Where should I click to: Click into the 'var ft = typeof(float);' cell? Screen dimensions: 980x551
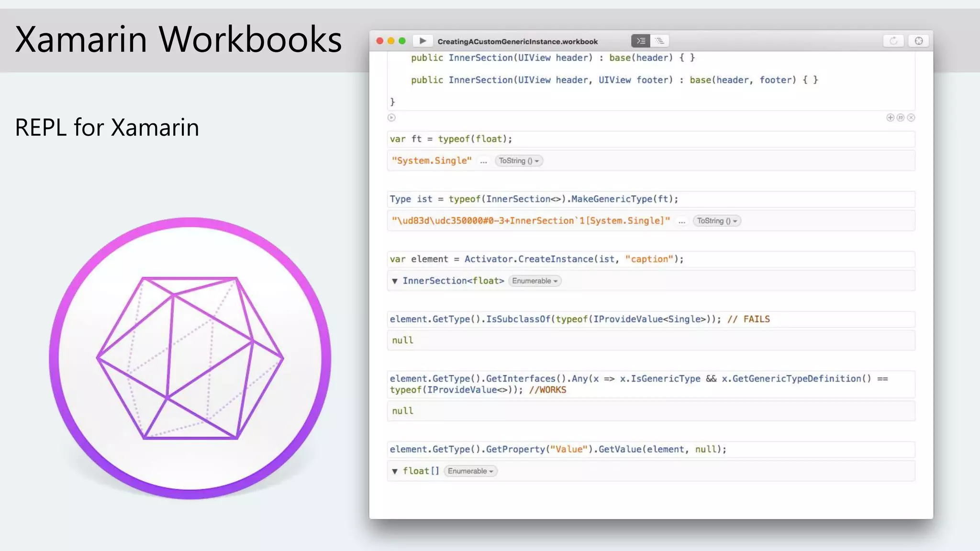click(x=651, y=139)
